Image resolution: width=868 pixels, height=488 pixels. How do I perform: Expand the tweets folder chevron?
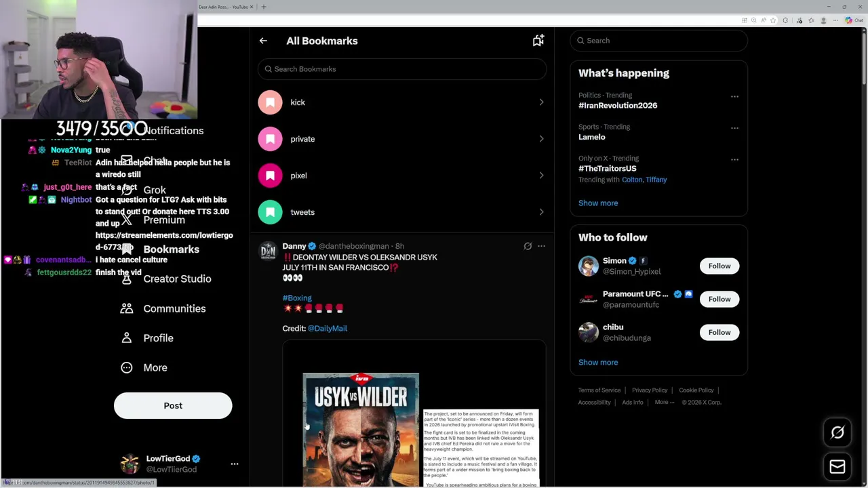tap(541, 212)
